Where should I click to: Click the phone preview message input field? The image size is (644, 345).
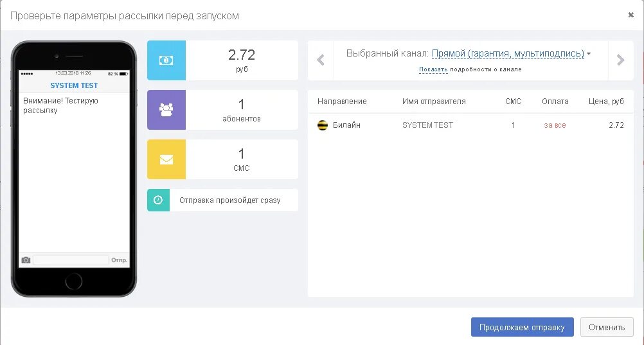click(x=71, y=260)
